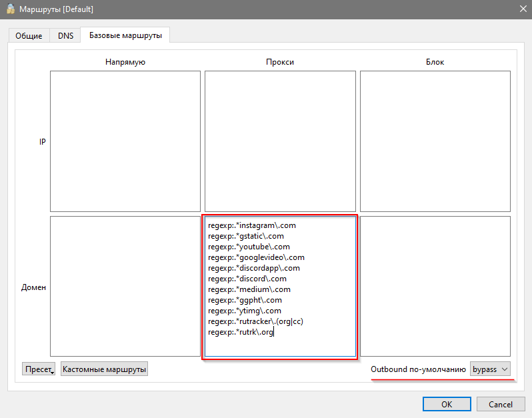This screenshot has width=532, height=418.
Task: Click inside the Прокси IP text box
Action: 280,141
